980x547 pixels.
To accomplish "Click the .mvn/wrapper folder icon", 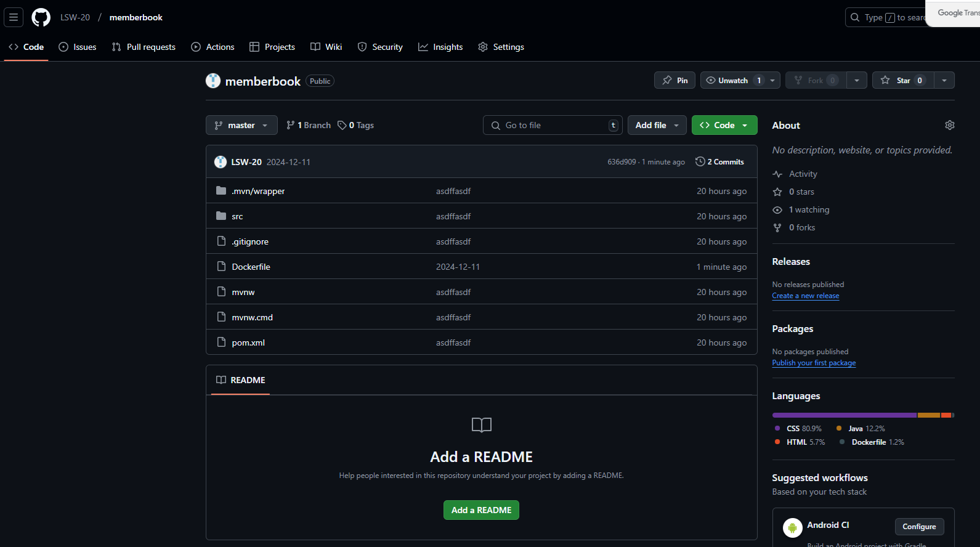I will 221,191.
